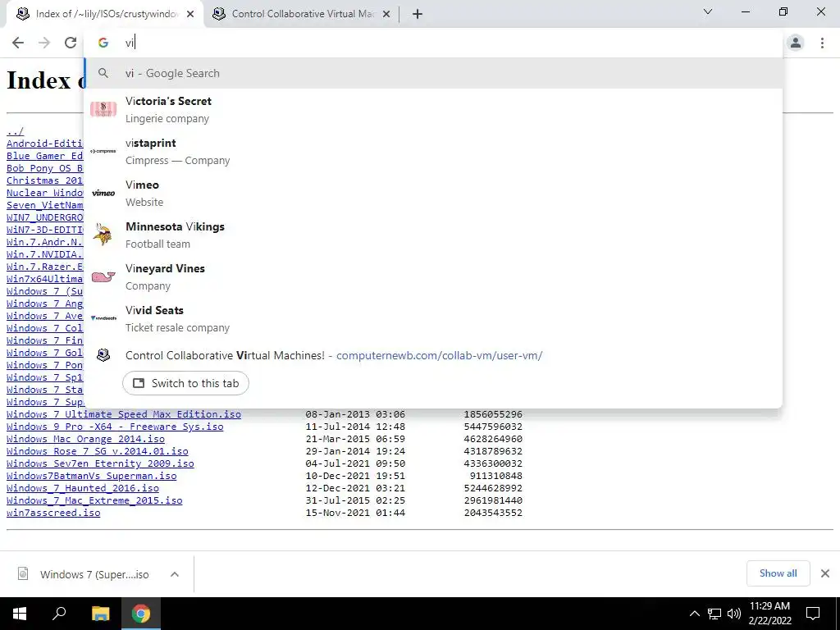Open the tab search chevron

click(x=708, y=11)
